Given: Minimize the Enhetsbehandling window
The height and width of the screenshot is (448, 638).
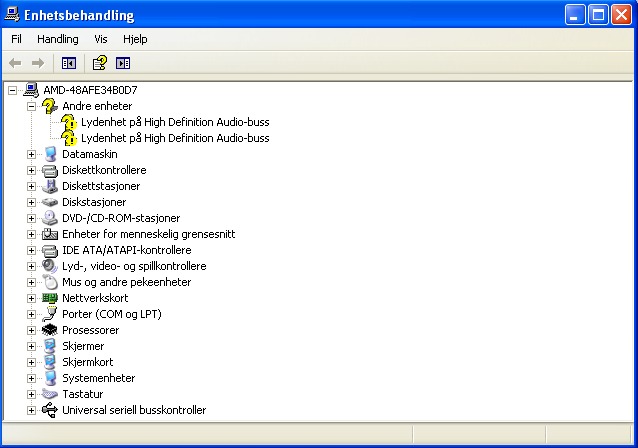Looking at the screenshot, I should (575, 15).
